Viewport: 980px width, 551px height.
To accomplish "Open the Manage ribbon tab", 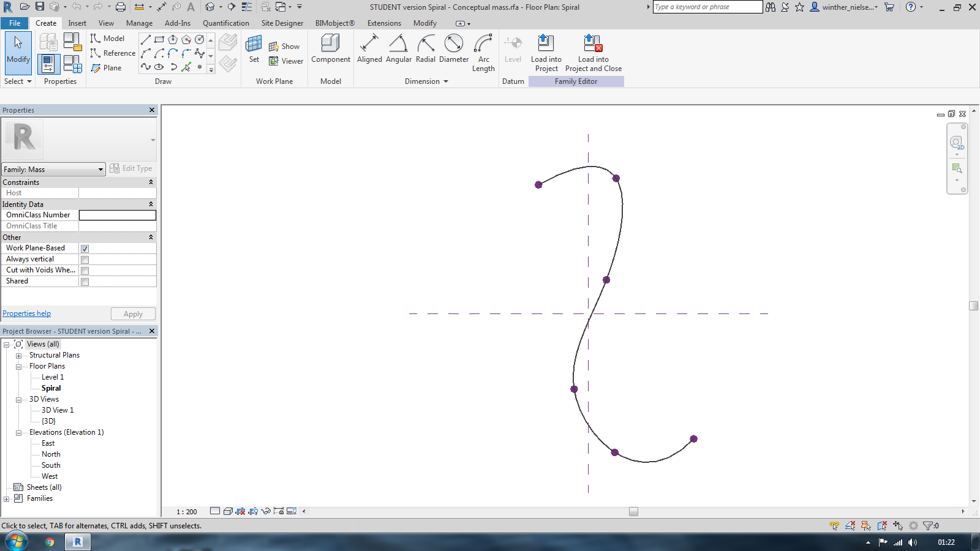I will coord(139,23).
